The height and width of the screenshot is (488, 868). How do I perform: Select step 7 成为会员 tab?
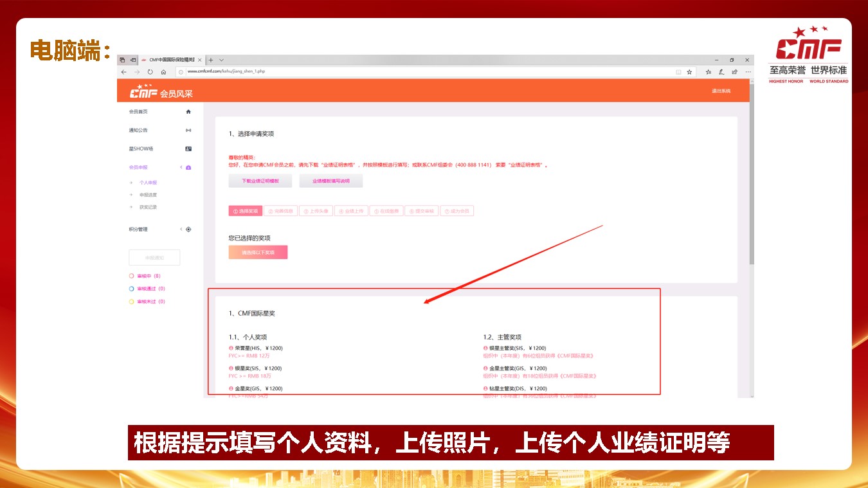[x=457, y=211]
